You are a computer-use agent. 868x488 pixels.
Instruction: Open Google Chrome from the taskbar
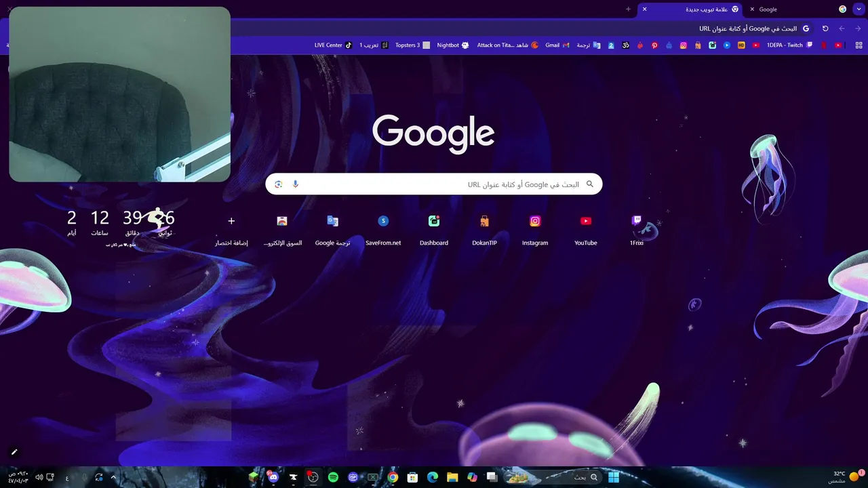pyautogui.click(x=393, y=477)
